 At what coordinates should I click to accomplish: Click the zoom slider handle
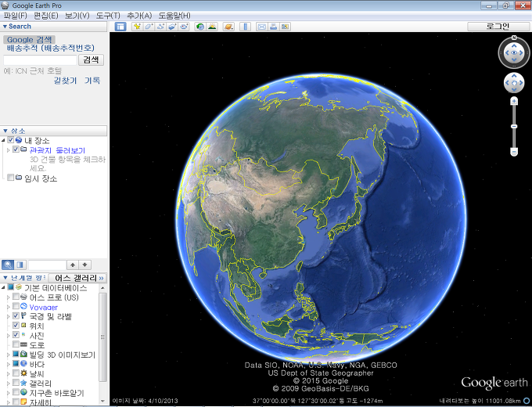pyautogui.click(x=514, y=126)
